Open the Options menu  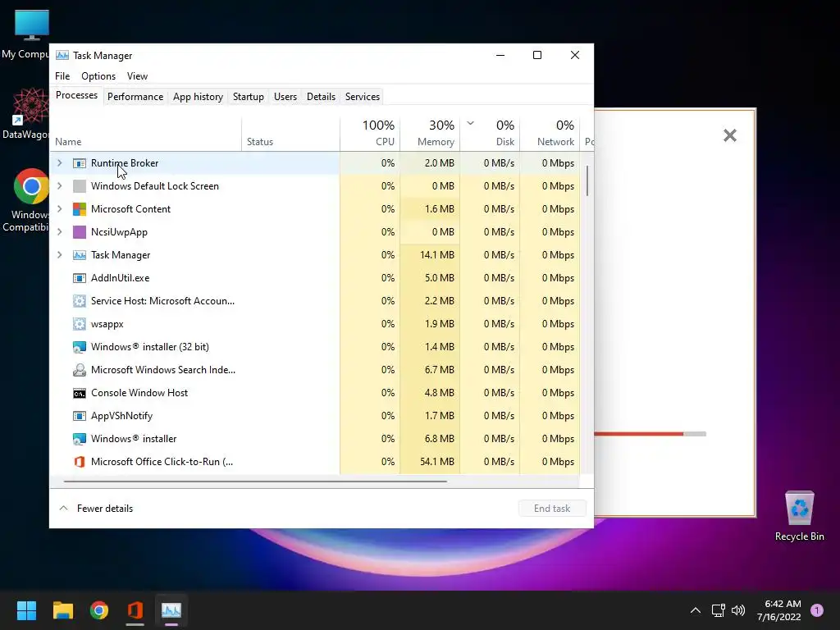tap(98, 76)
